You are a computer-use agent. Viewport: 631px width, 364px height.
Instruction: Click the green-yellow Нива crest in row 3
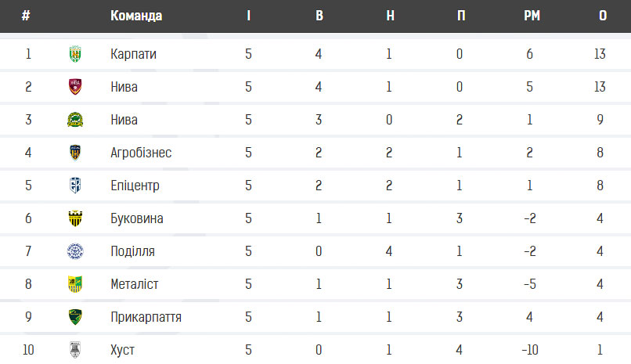(x=75, y=120)
